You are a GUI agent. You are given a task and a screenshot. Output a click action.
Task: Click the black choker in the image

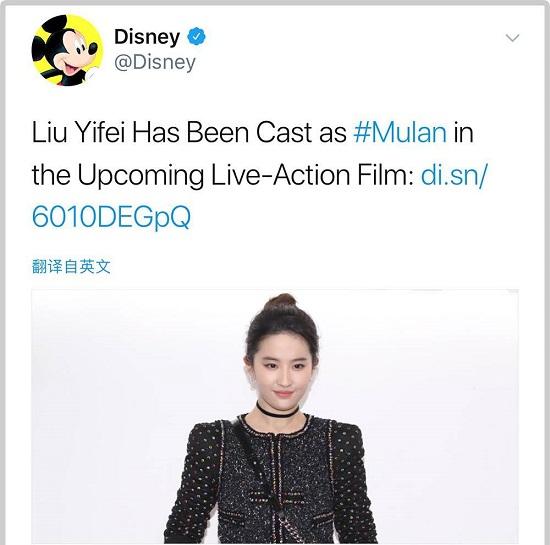277,411
